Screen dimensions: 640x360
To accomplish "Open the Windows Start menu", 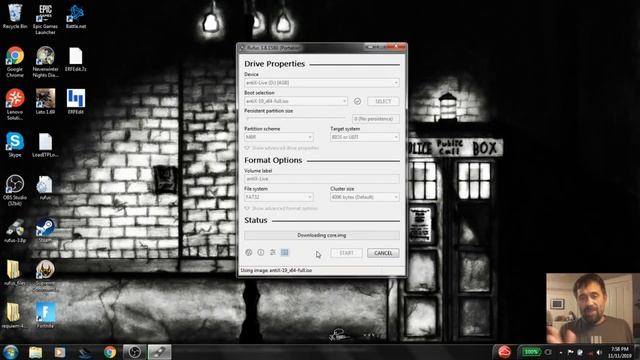I will (x=11, y=352).
